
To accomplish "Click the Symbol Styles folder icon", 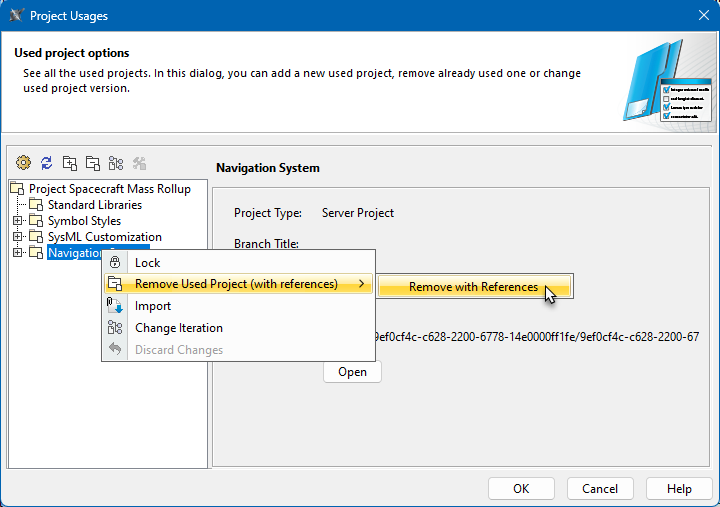I will (37, 221).
